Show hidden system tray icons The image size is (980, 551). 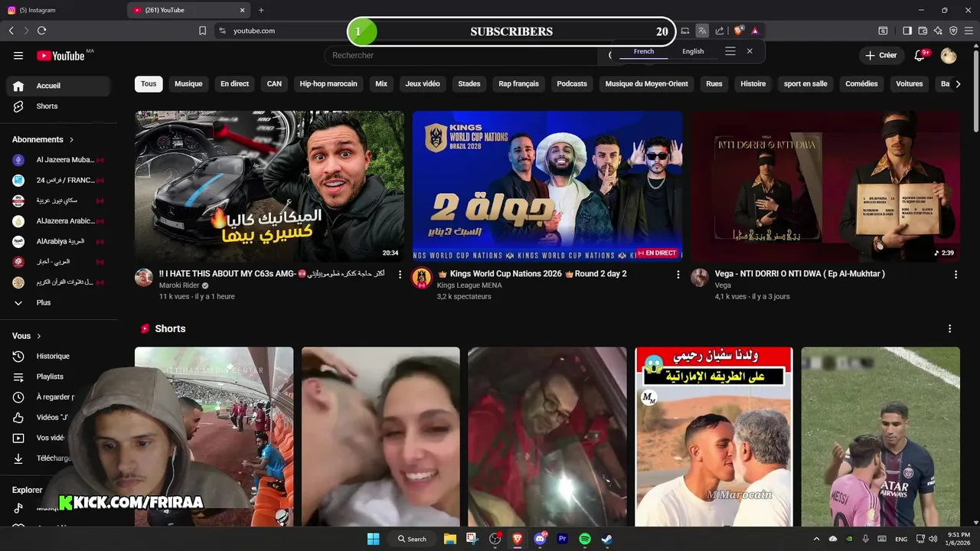(816, 539)
